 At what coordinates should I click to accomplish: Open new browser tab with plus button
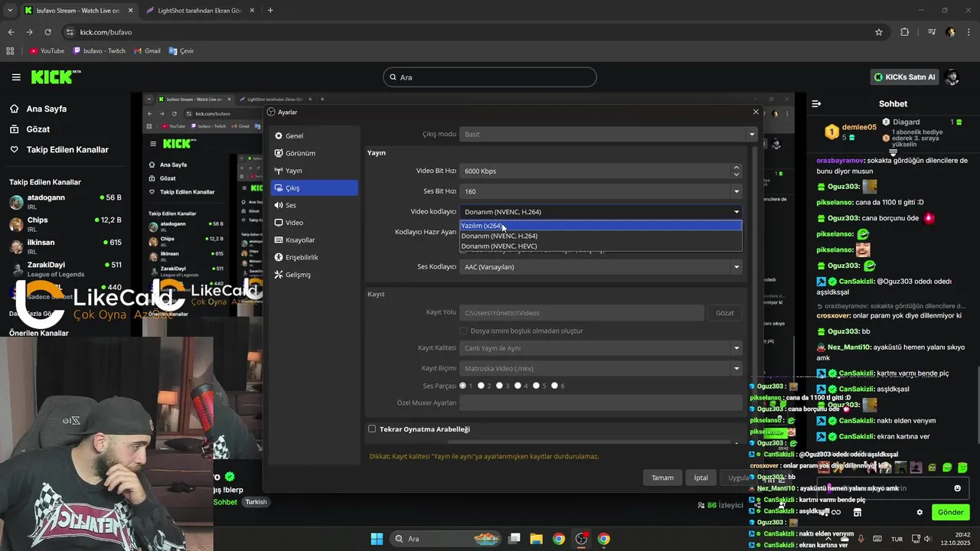pos(270,11)
